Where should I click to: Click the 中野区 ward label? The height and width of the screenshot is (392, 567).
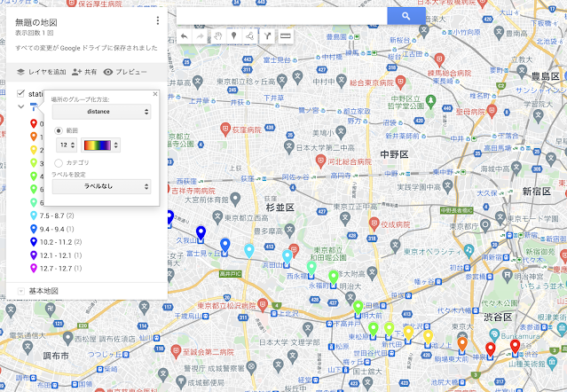pos(394,154)
